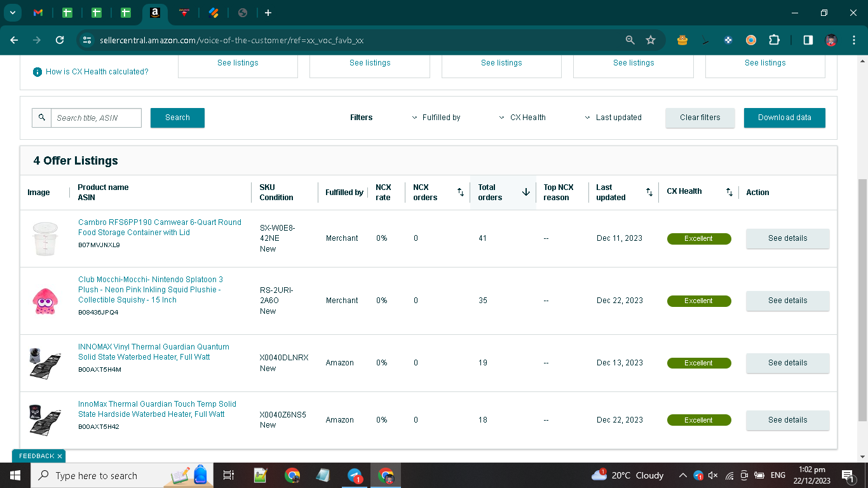
Task: Click the Cambro container product thumbnail
Action: [44, 239]
